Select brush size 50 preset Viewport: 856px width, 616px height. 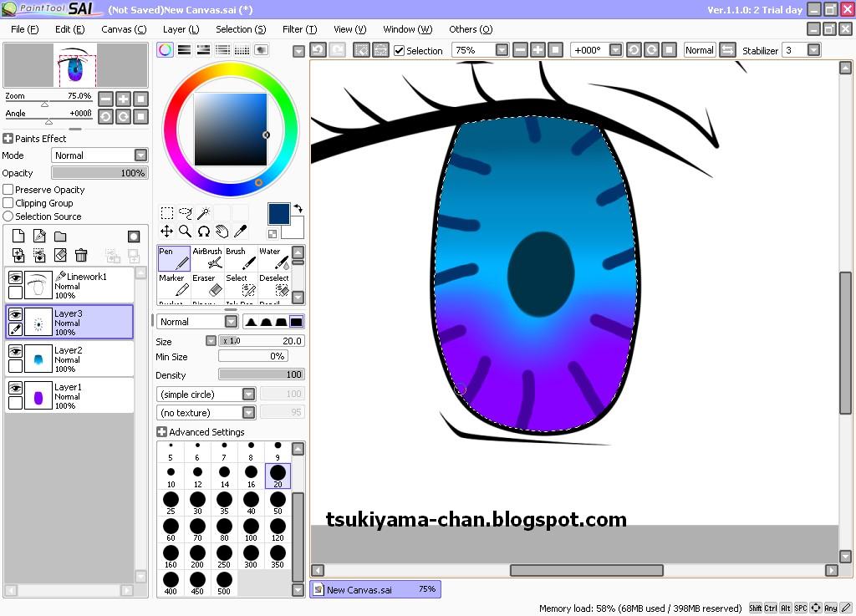(x=278, y=502)
